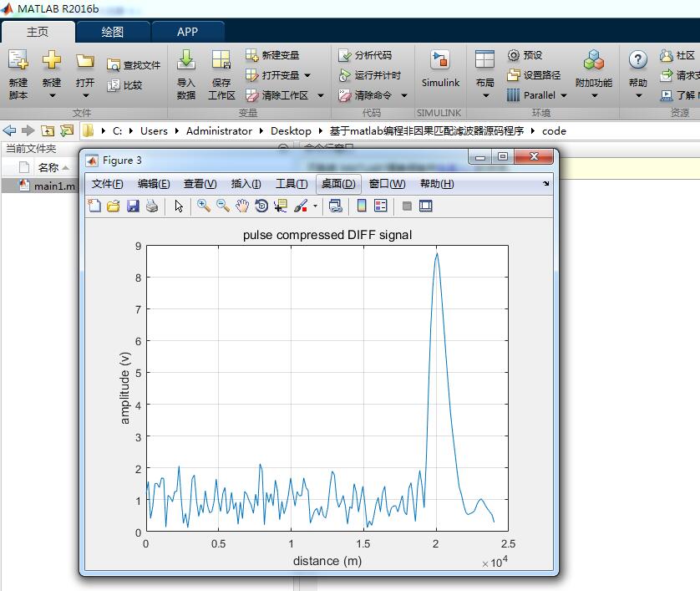Click the Compare (比较) button
Image resolution: width=700 pixels, height=591 pixels.
(124, 85)
